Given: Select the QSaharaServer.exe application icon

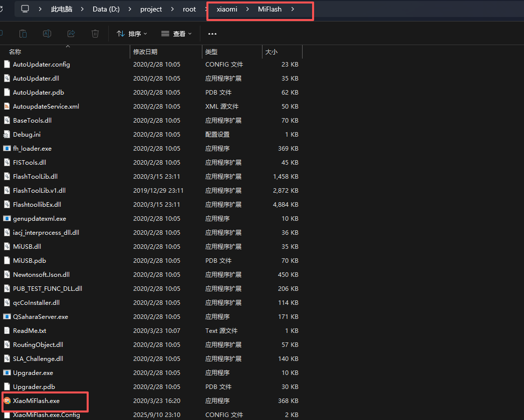Looking at the screenshot, I should pyautogui.click(x=7, y=317).
